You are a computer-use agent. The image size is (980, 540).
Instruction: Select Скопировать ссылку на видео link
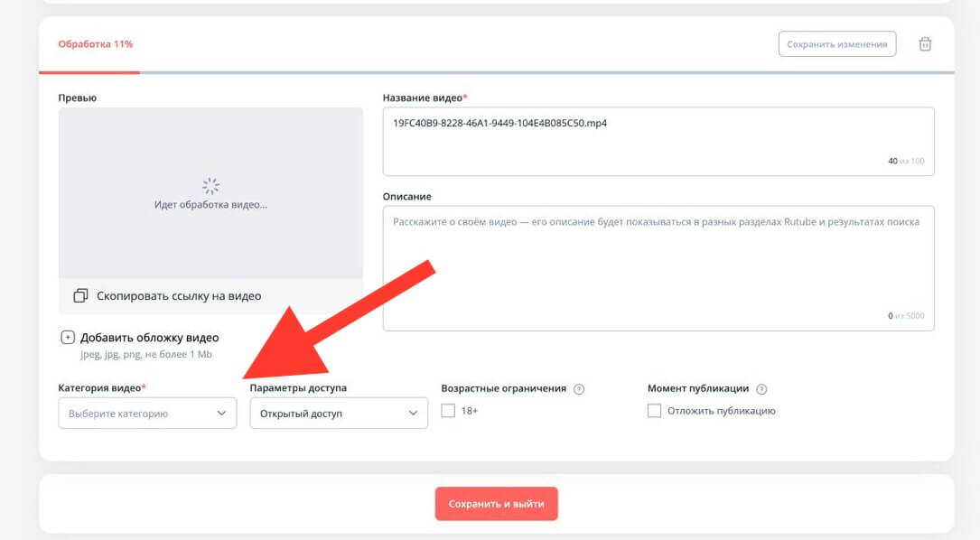click(179, 295)
